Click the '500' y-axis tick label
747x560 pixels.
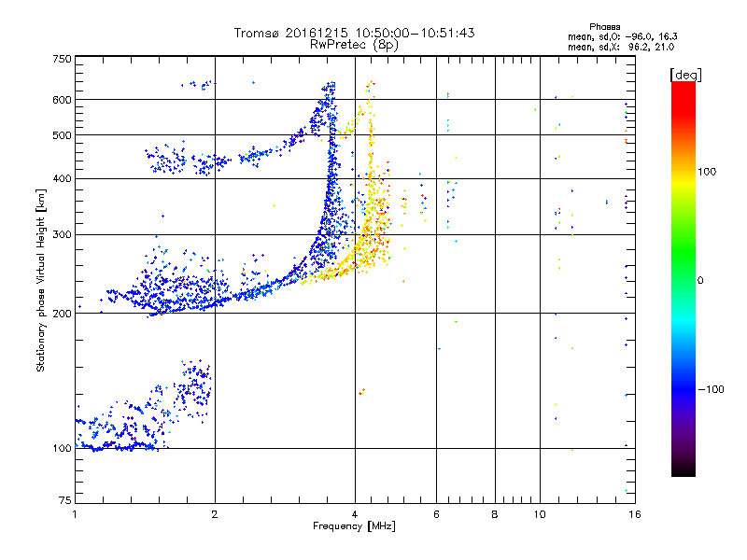(x=63, y=135)
